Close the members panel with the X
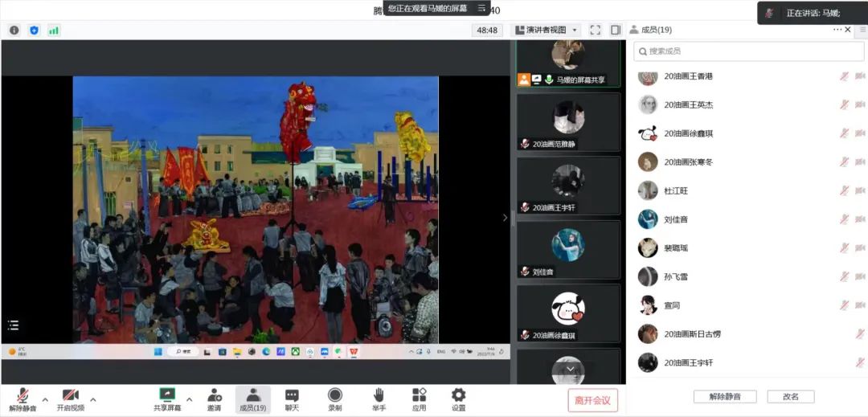This screenshot has height=417, width=868. (848, 29)
